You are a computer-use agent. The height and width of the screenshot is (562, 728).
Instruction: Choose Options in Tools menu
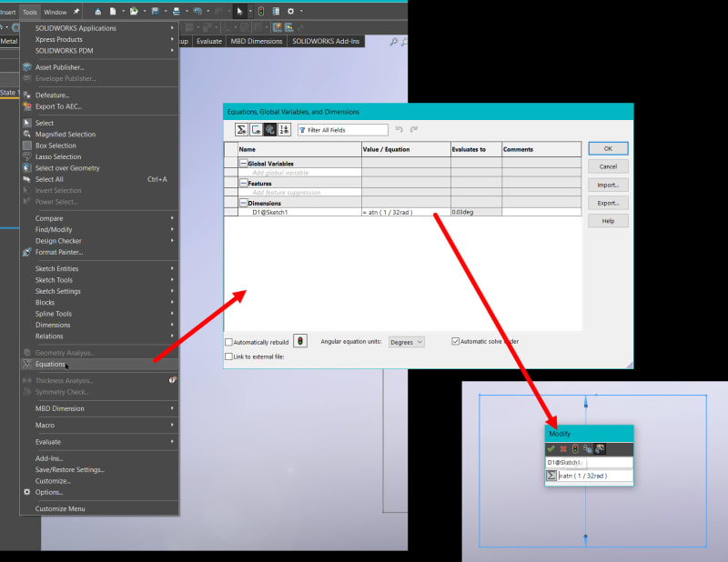click(99, 492)
